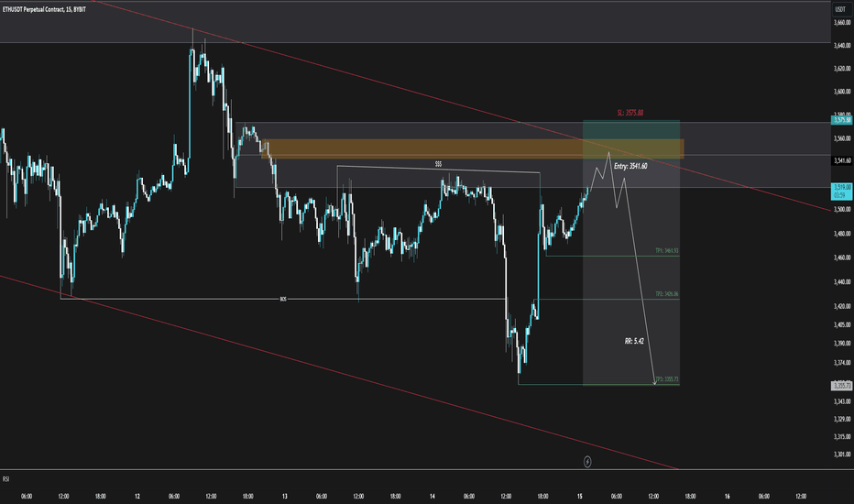Screen dimensions: 854x504
Task: Click the 3,301.00 price scale label
Action: point(842,455)
